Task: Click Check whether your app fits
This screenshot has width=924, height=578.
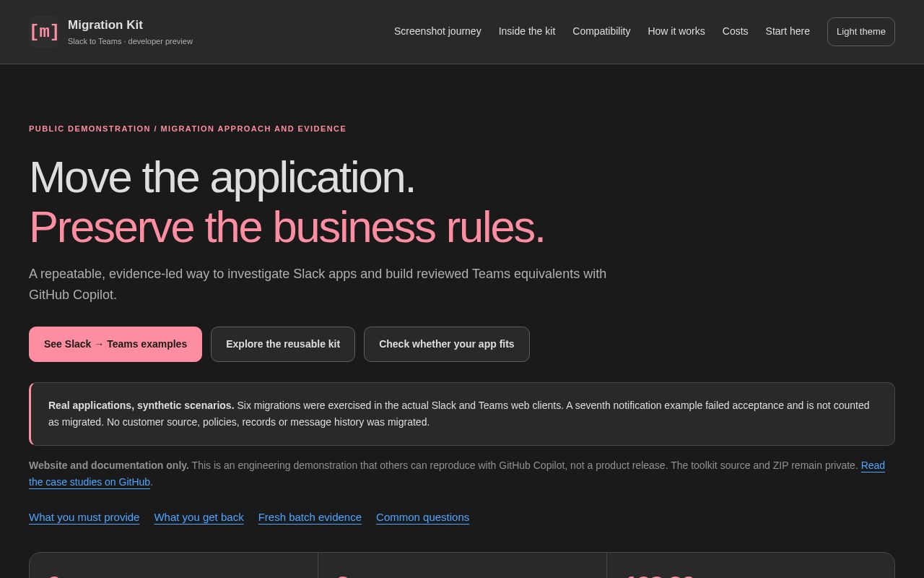Action: (x=447, y=344)
